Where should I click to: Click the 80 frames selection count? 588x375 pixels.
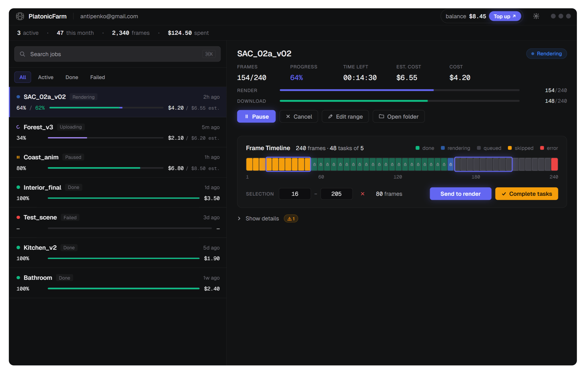point(389,194)
